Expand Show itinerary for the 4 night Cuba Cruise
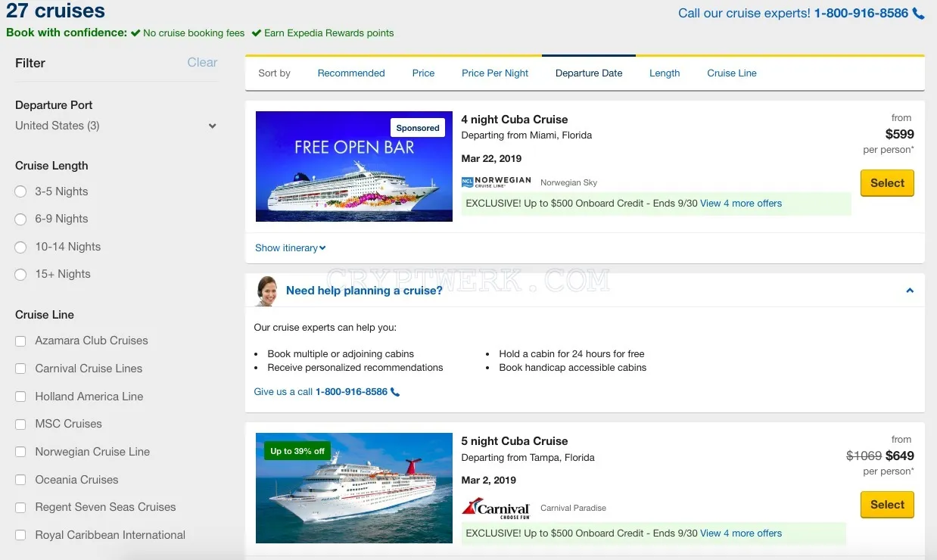The width and height of the screenshot is (937, 560). 290,247
